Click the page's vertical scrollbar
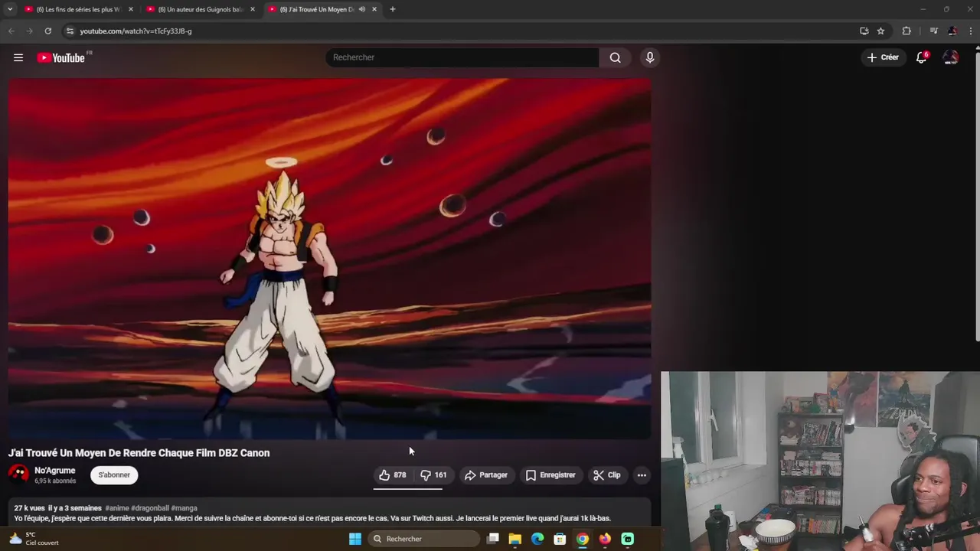This screenshot has width=980, height=551. pyautogui.click(x=976, y=195)
